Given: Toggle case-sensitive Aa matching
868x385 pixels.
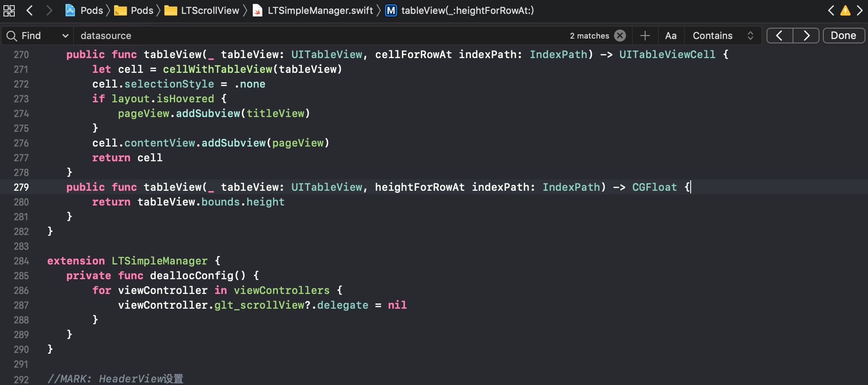Looking at the screenshot, I should pos(671,36).
